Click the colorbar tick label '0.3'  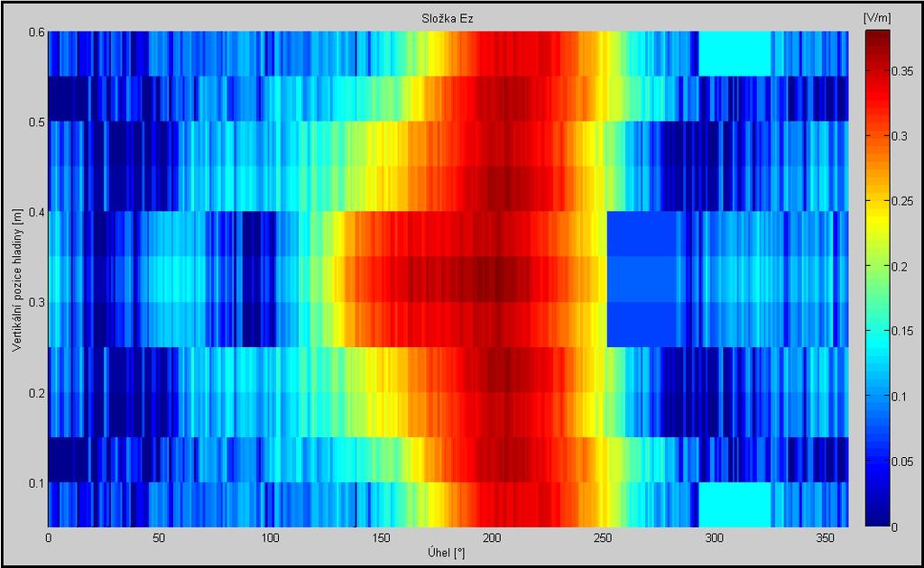click(900, 136)
